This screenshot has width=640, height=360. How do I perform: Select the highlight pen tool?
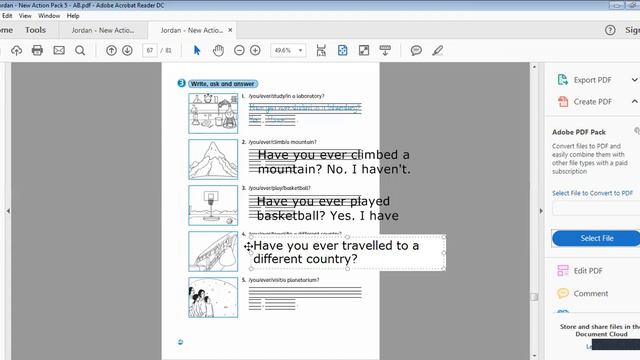[438, 50]
